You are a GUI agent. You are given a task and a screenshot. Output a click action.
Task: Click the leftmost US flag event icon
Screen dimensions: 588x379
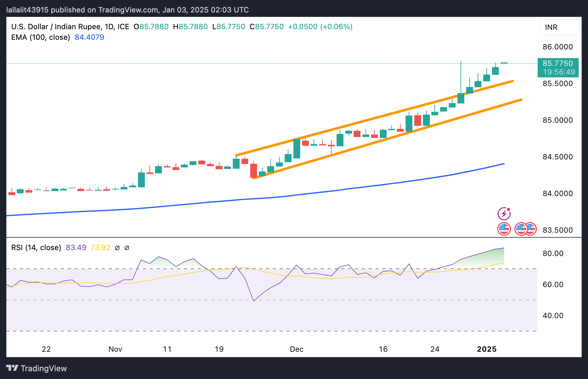point(504,229)
